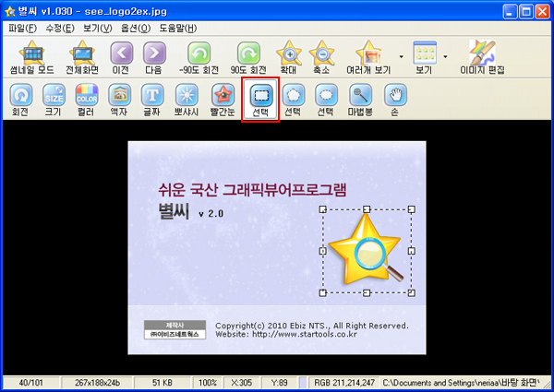This screenshot has width=554, height=392.
Task: Rotate image -90 degrees (-90도 회전)
Action: 199,57
